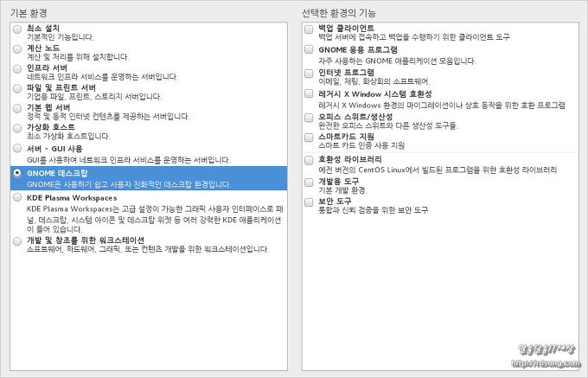The height and width of the screenshot is (378, 588).
Task: Enable 스마트카드 지원 checkbox
Action: coord(309,137)
